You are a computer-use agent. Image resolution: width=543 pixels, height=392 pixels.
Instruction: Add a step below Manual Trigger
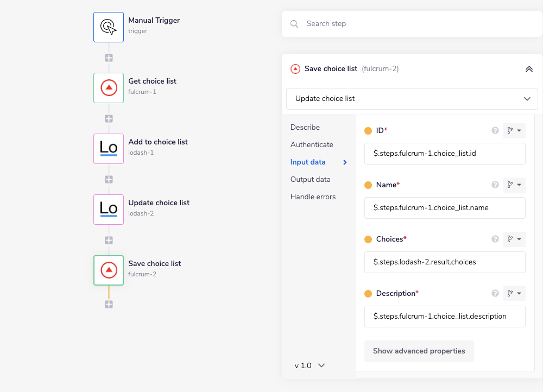point(109,58)
